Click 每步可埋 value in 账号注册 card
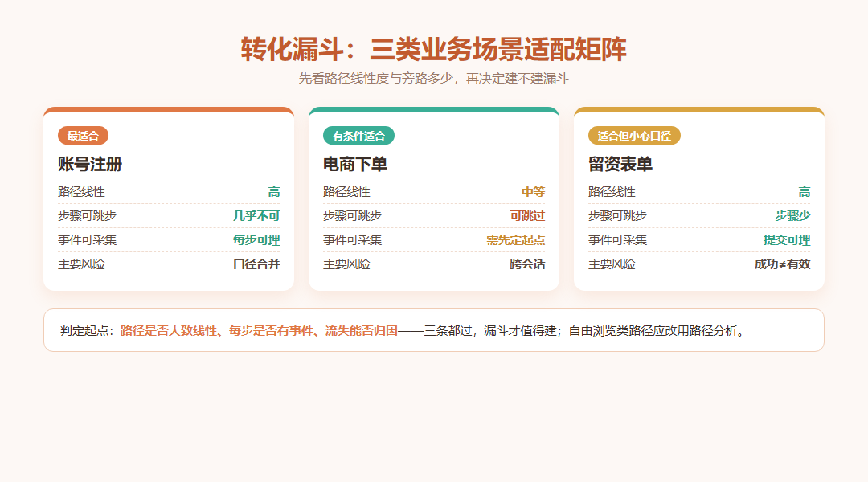 click(x=256, y=240)
